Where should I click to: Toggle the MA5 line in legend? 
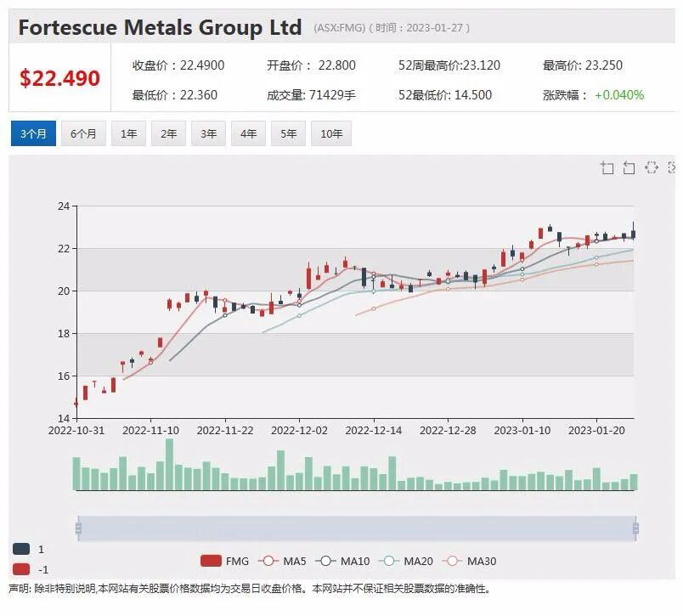pyautogui.click(x=282, y=561)
